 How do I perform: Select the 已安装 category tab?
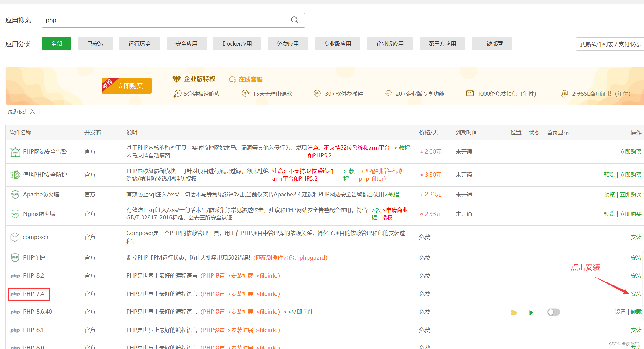(95, 44)
